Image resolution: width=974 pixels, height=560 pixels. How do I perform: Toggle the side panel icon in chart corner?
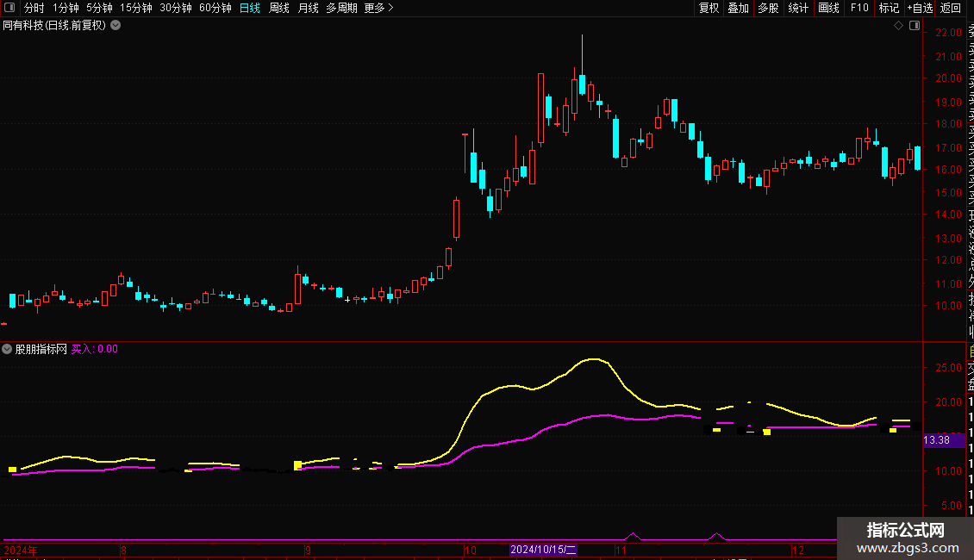915,26
